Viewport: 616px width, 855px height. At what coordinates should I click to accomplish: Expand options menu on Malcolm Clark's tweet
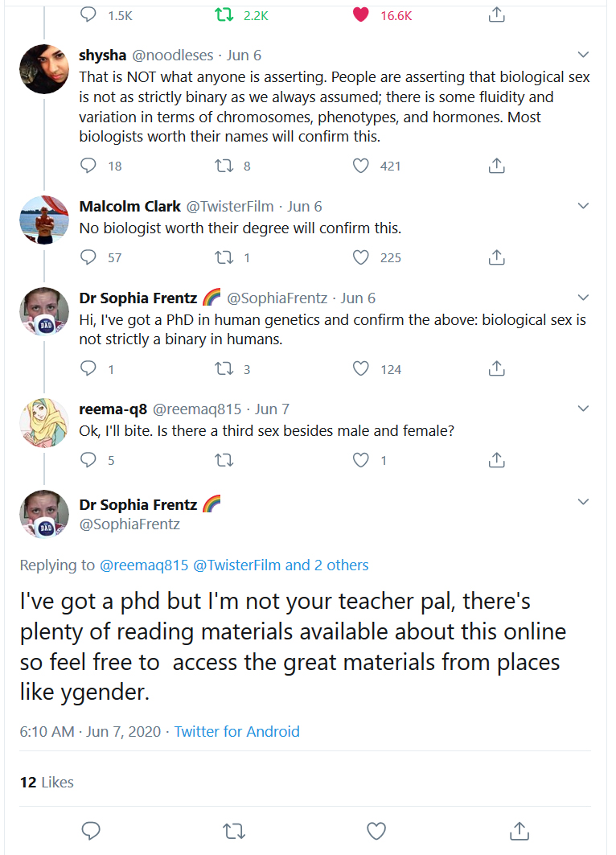[x=583, y=206]
